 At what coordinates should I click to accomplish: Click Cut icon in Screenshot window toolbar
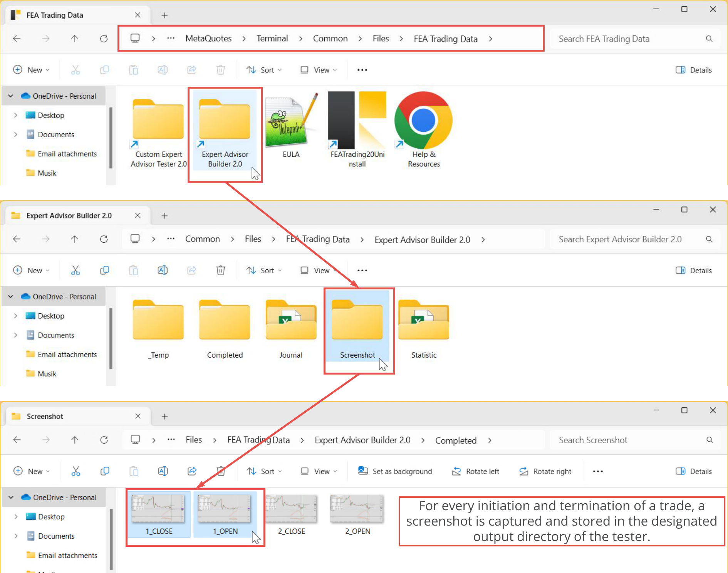click(x=76, y=471)
